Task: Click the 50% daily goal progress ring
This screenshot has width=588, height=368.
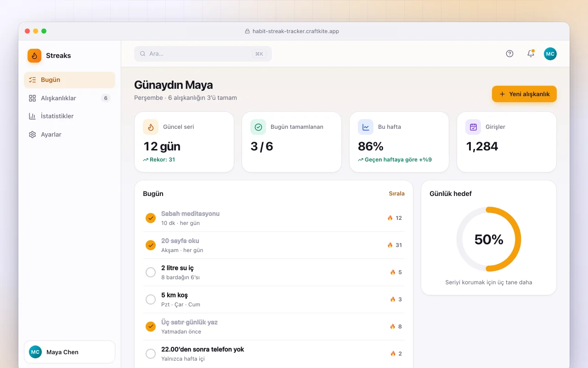Action: pos(489,239)
